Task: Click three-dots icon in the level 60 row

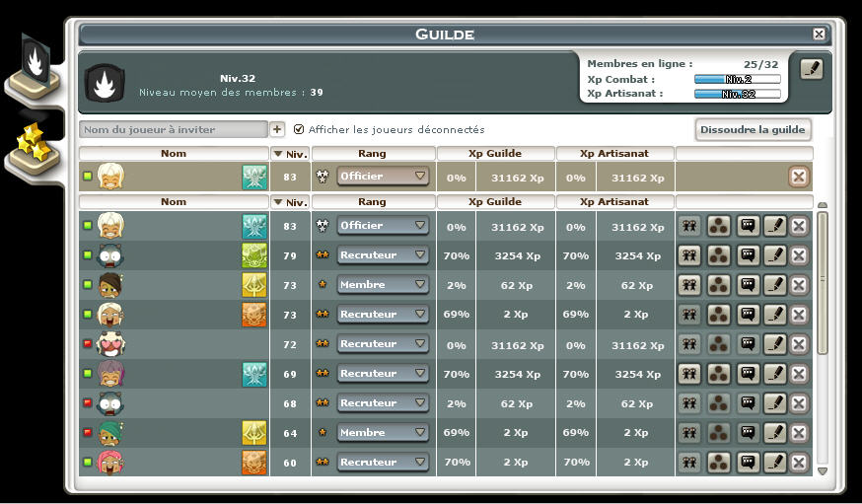Action: point(719,463)
